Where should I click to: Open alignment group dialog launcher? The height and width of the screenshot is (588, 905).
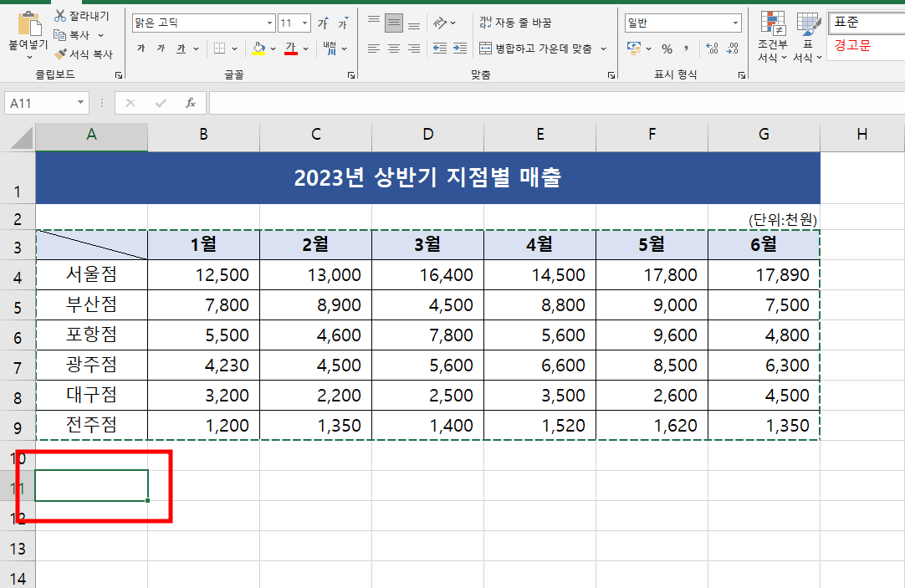611,75
